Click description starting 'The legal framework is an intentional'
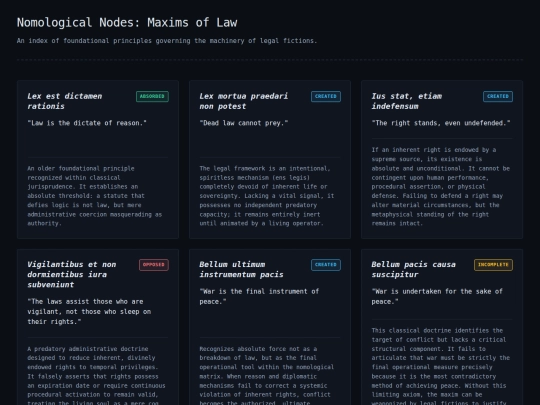 click(267, 196)
